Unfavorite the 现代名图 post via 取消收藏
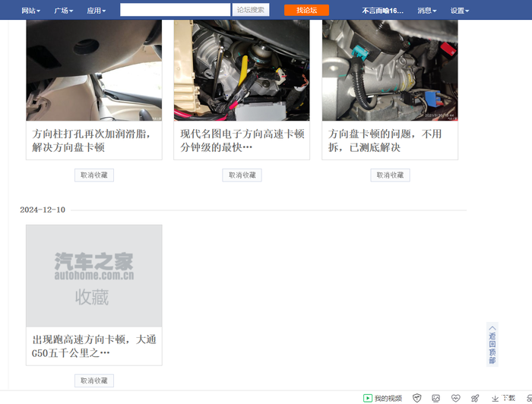 coord(242,175)
